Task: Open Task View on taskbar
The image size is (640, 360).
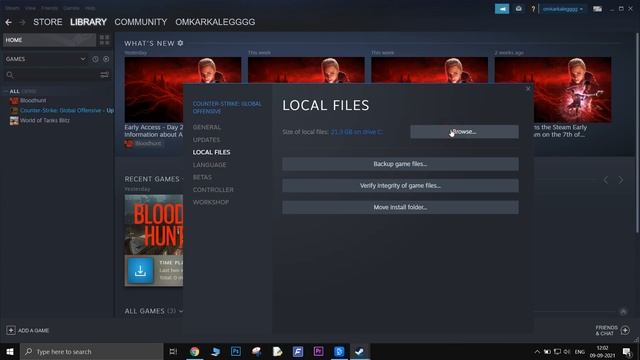Action: [173, 351]
